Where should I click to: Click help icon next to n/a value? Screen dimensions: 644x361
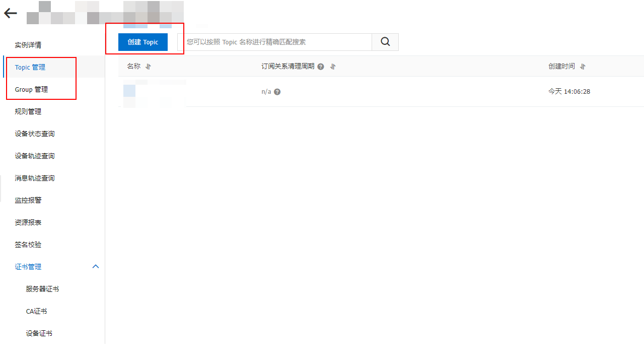coord(277,92)
